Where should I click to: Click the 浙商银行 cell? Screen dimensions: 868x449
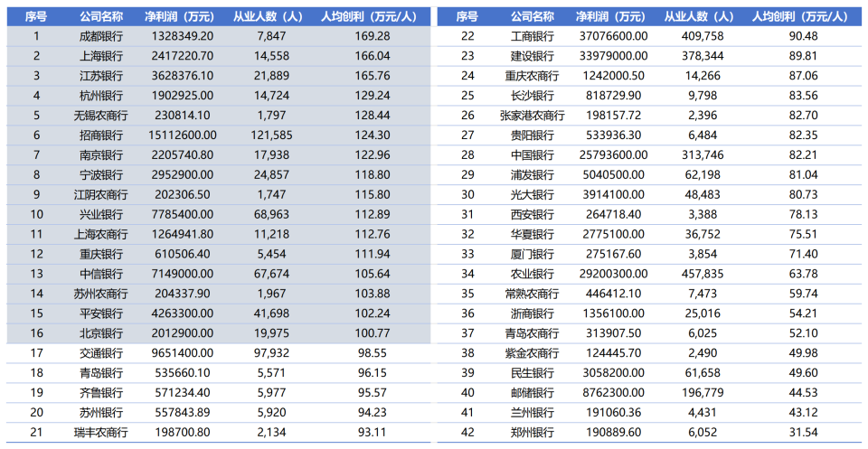(532, 313)
